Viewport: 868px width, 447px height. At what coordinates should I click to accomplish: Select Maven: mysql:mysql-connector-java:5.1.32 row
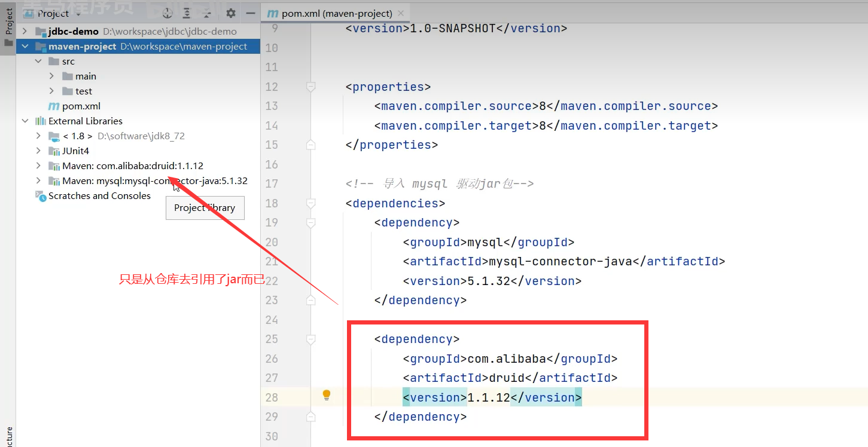click(x=138, y=180)
